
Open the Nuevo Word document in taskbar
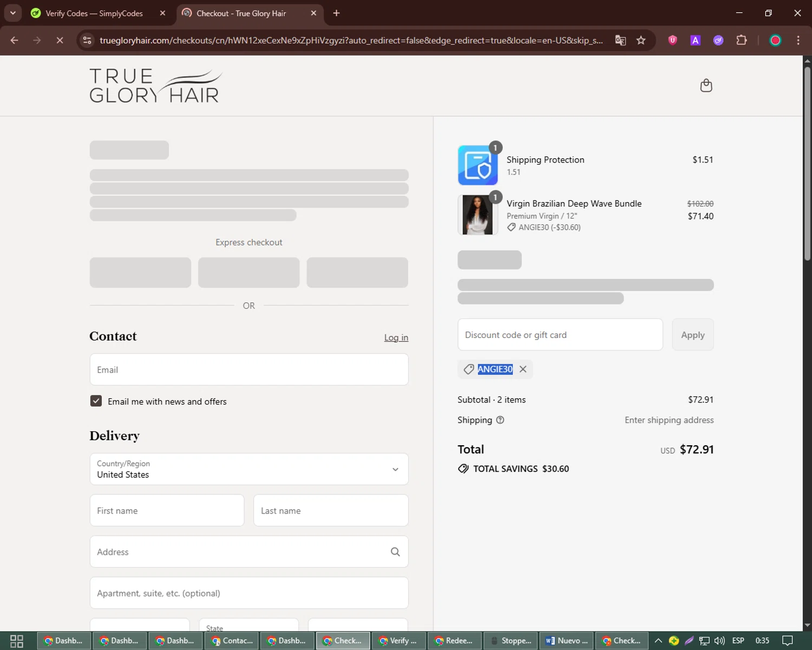(x=567, y=641)
